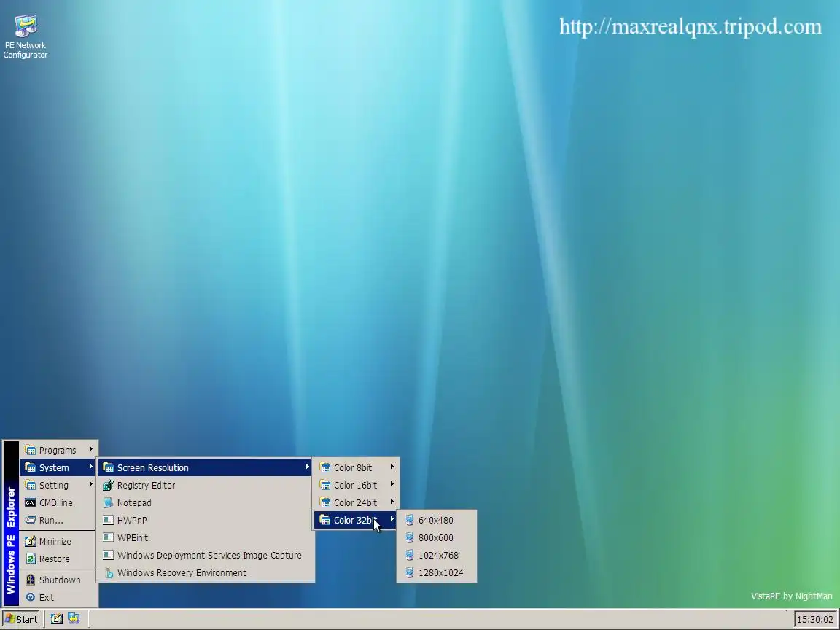Click the Notepad icon

(x=108, y=502)
